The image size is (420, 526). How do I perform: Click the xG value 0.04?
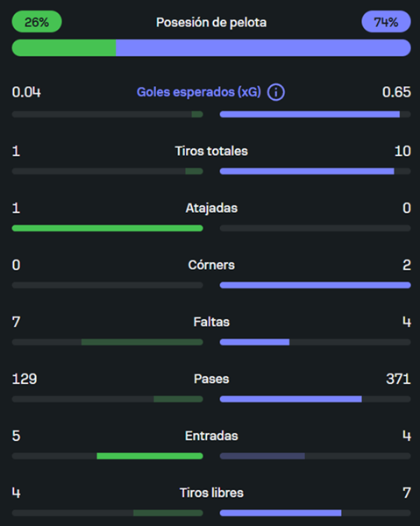[26, 92]
